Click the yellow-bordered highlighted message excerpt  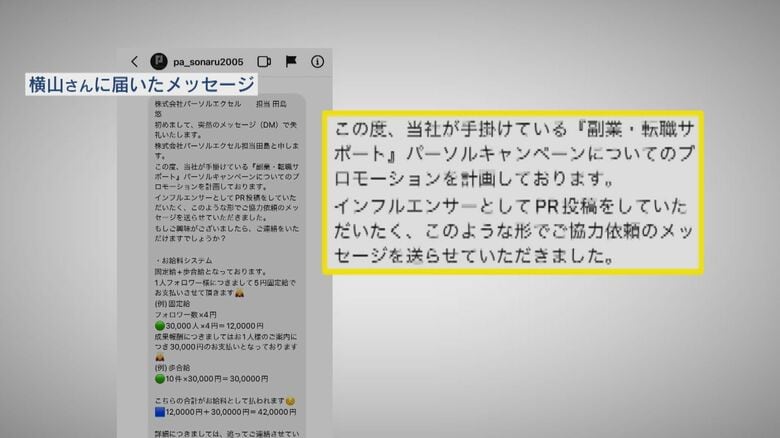512,192
